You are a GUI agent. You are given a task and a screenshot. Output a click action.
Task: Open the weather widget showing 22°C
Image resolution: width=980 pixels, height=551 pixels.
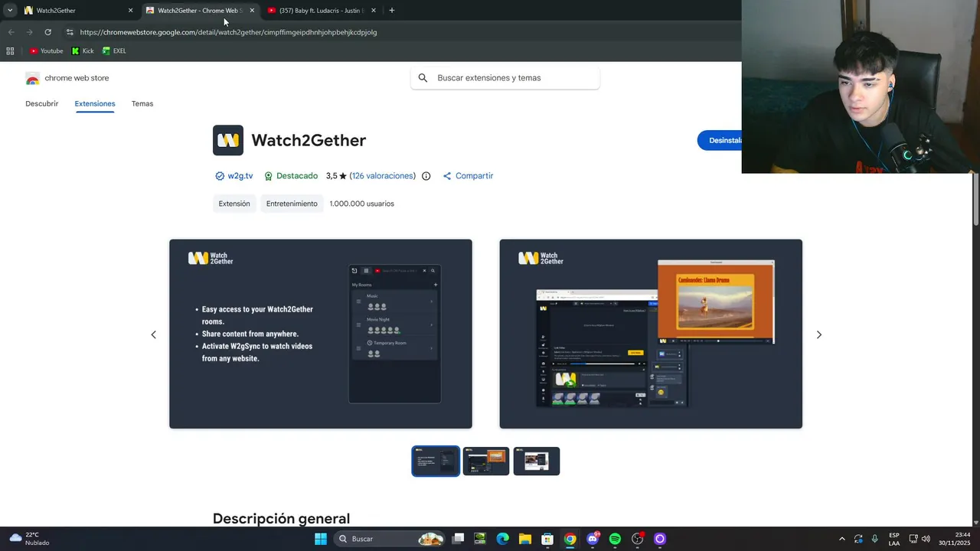click(28, 539)
